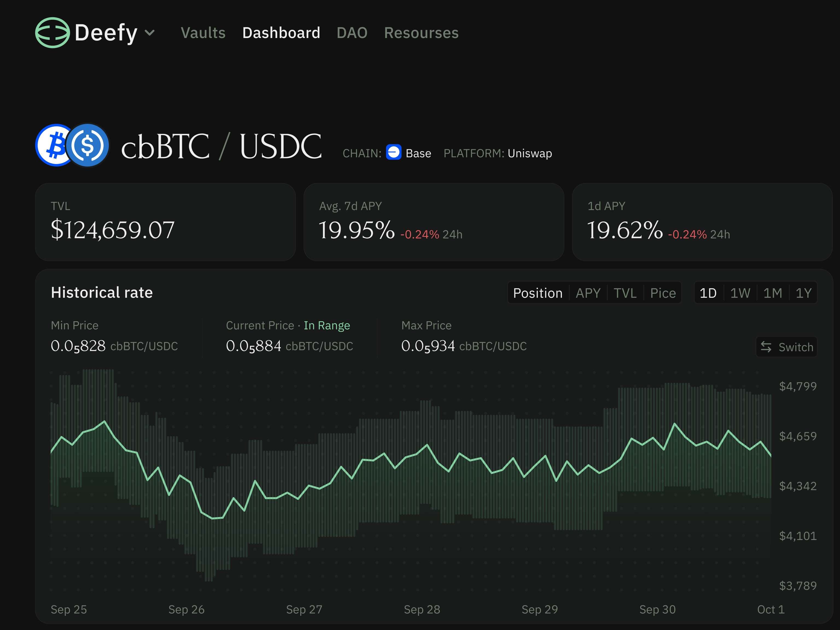Select the APY chart metric
The height and width of the screenshot is (630, 840).
pos(588,293)
